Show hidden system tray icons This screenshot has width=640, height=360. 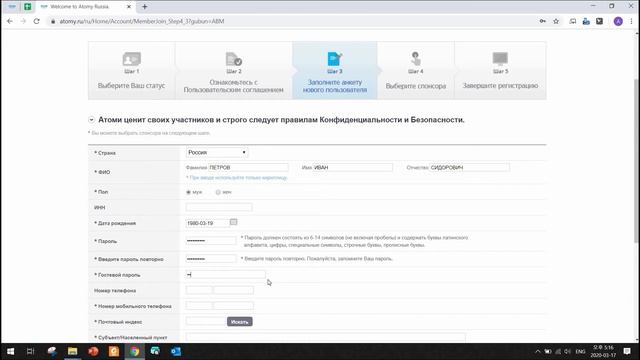coord(538,351)
